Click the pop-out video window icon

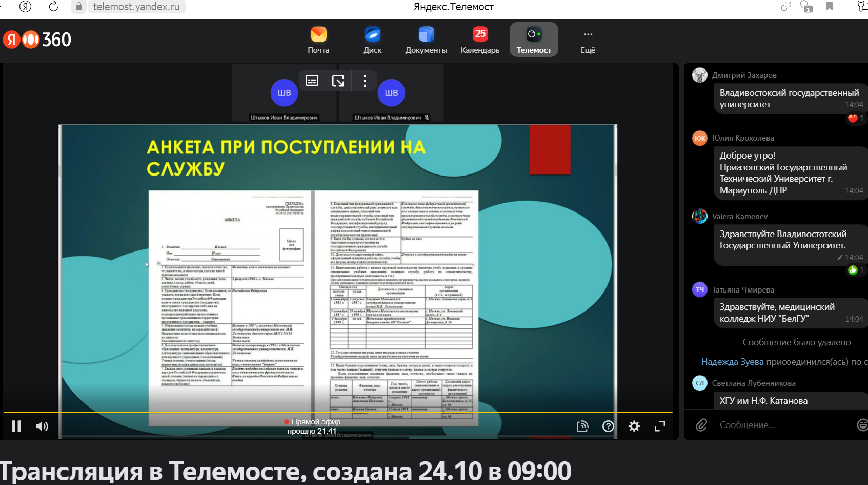338,81
